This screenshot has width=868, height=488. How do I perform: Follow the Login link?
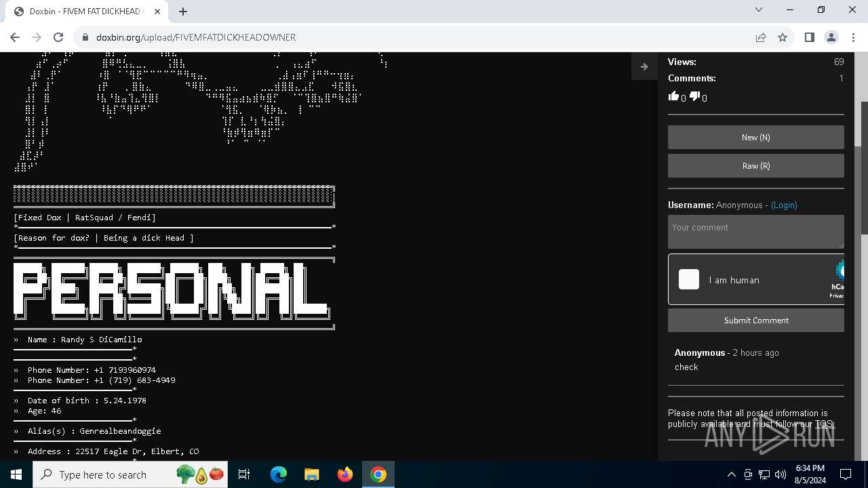tap(784, 205)
